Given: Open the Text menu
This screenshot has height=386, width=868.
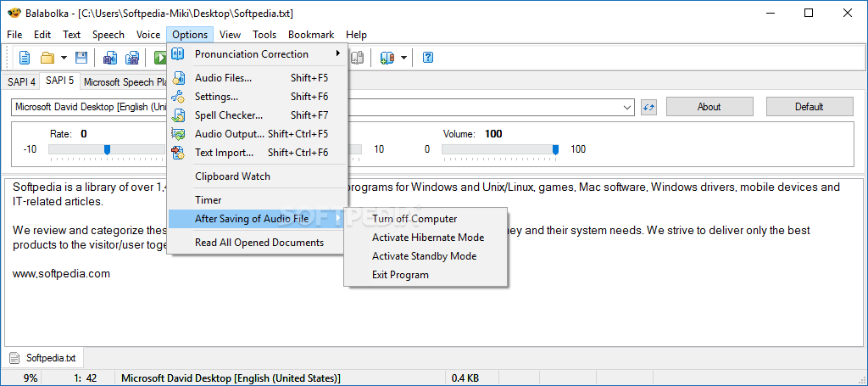Looking at the screenshot, I should tap(71, 34).
